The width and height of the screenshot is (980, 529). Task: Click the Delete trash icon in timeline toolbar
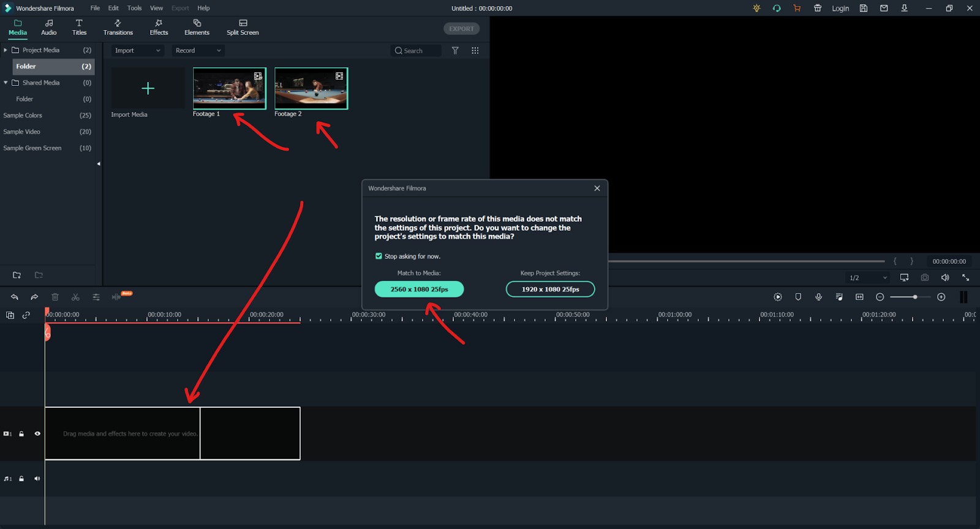tap(55, 297)
